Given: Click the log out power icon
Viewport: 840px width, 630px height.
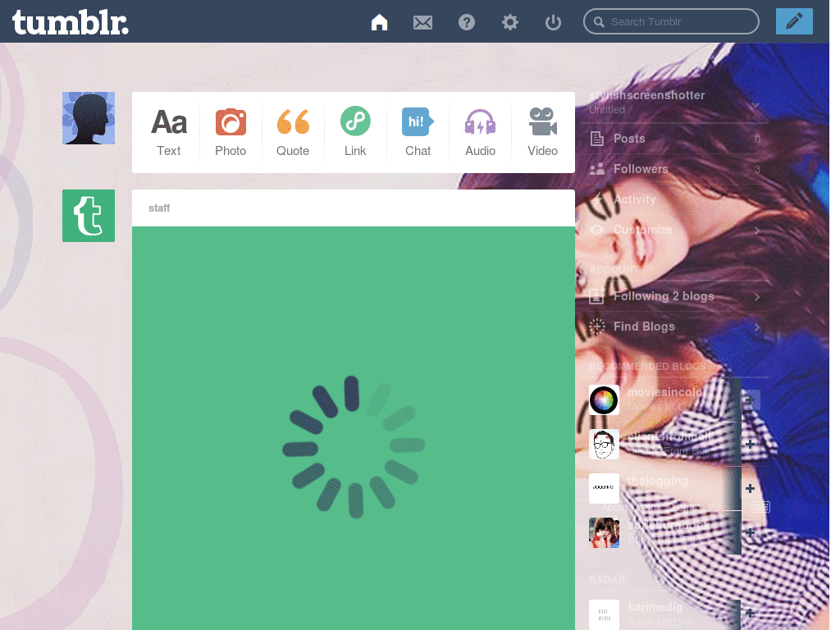Looking at the screenshot, I should coord(553,22).
